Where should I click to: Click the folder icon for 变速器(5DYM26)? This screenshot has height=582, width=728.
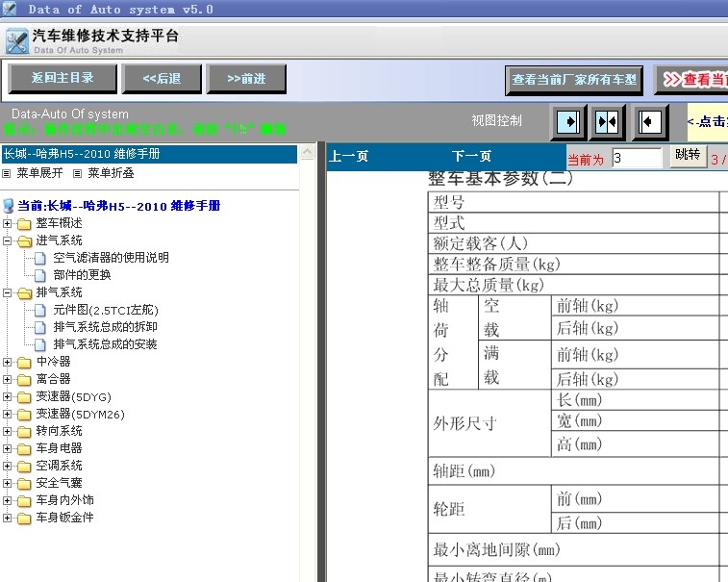[24, 415]
